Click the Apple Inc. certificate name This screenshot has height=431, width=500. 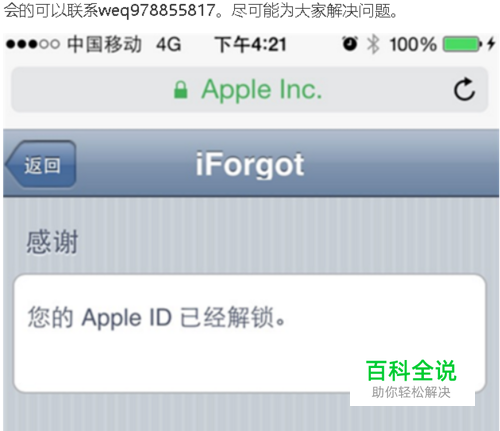(x=262, y=90)
